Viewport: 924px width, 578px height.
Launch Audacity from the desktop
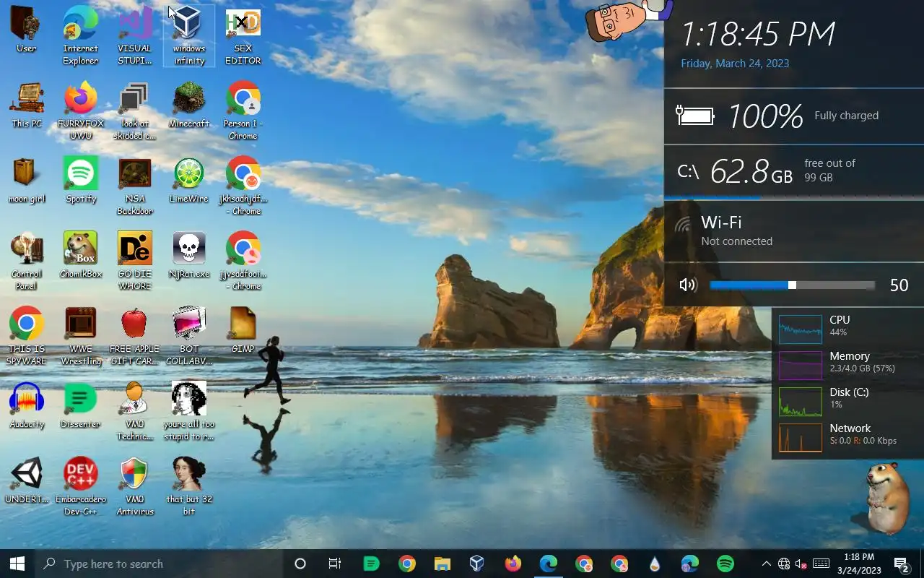(27, 405)
